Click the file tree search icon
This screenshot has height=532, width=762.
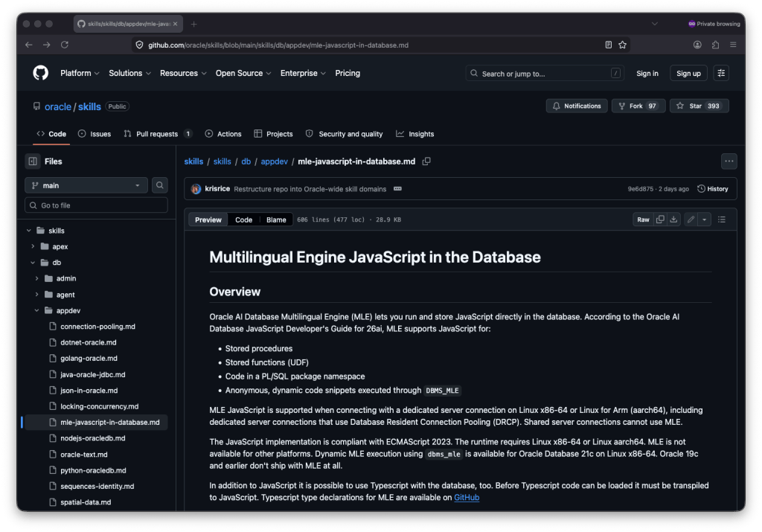(x=160, y=185)
